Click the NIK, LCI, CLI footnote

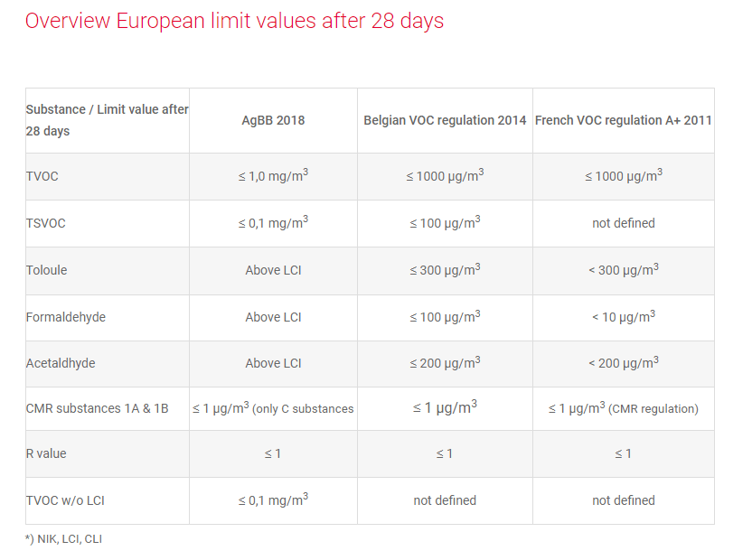click(x=63, y=539)
